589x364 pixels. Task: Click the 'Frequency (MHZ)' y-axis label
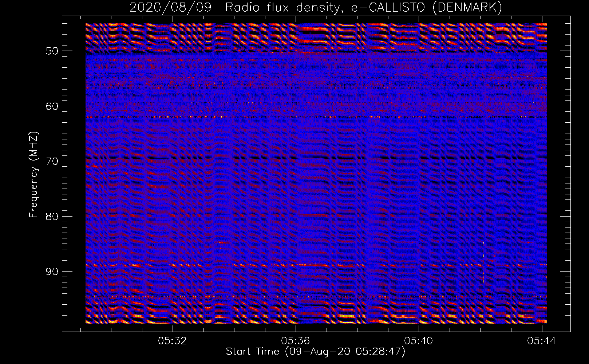pyautogui.click(x=33, y=175)
